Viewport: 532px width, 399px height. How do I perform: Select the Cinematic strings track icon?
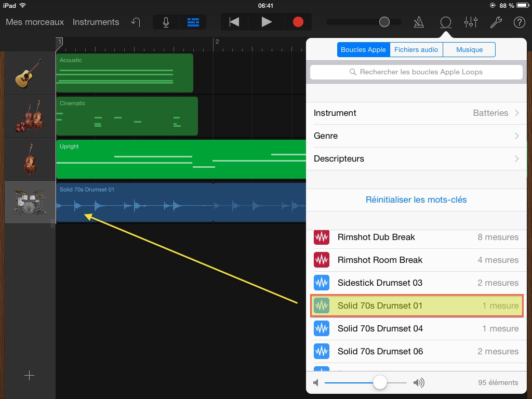click(30, 116)
